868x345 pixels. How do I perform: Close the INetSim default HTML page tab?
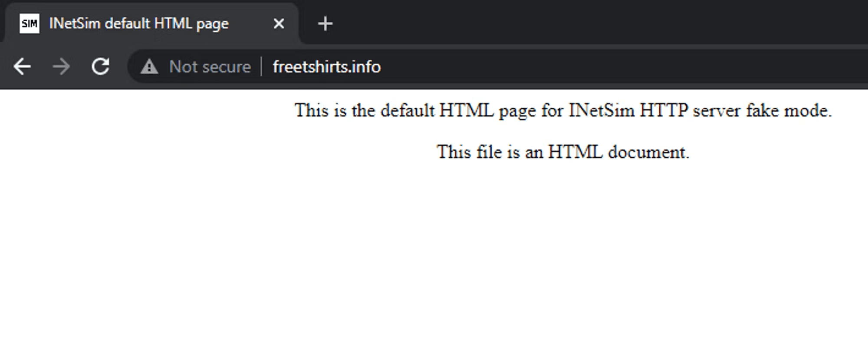(x=279, y=23)
